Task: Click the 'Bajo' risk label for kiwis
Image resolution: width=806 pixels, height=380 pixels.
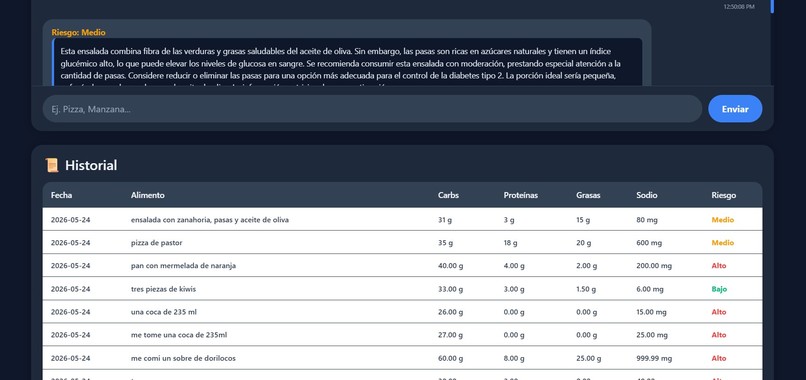Action: click(x=719, y=289)
